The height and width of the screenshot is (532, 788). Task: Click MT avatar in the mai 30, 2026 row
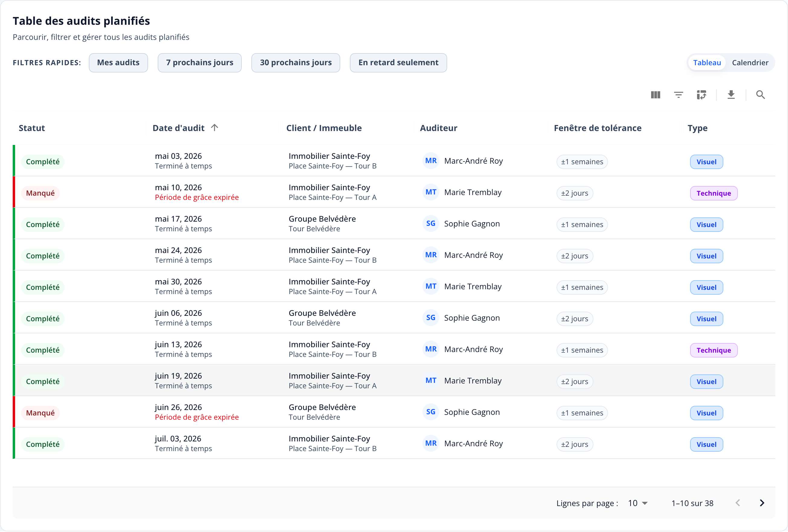431,287
